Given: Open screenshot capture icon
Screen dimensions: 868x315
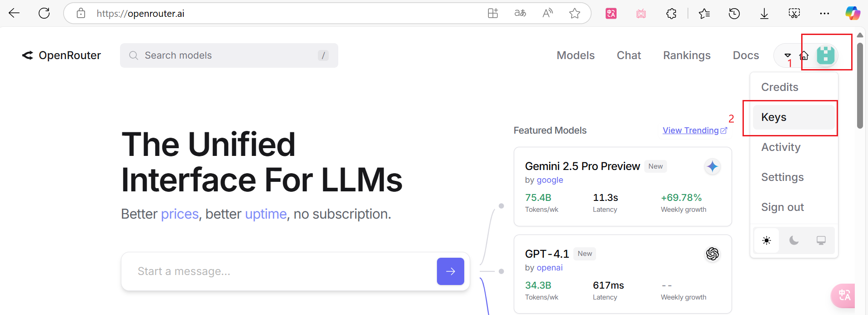Looking at the screenshot, I should 794,14.
